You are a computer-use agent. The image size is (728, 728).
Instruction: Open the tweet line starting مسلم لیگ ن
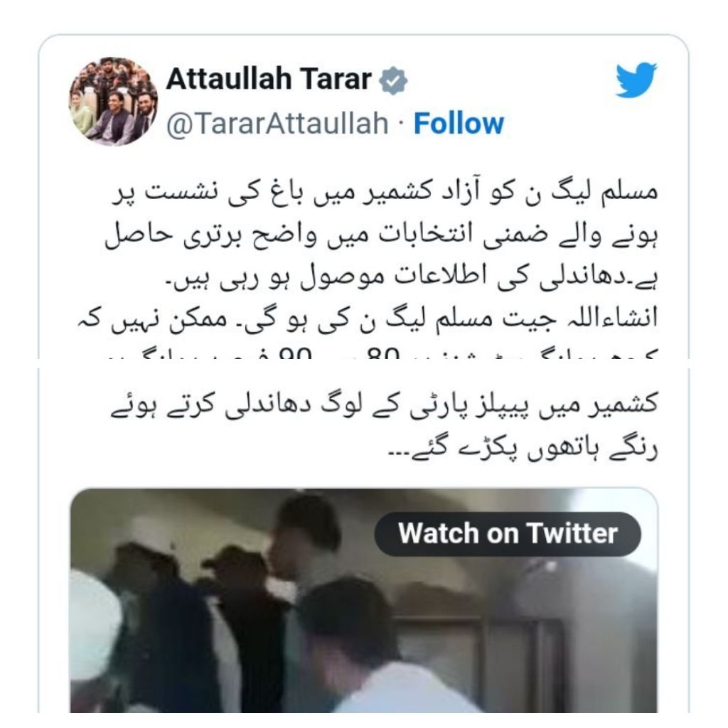coord(385,193)
